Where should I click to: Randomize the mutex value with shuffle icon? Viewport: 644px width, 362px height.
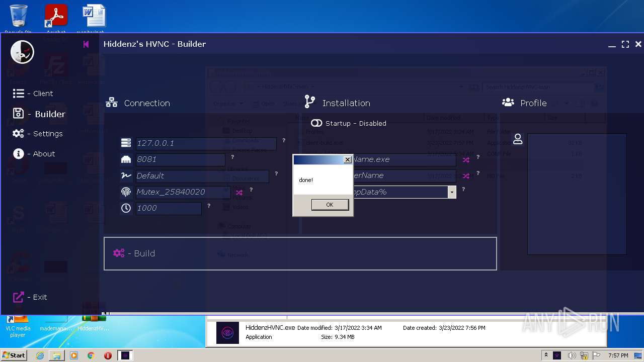[x=239, y=193]
